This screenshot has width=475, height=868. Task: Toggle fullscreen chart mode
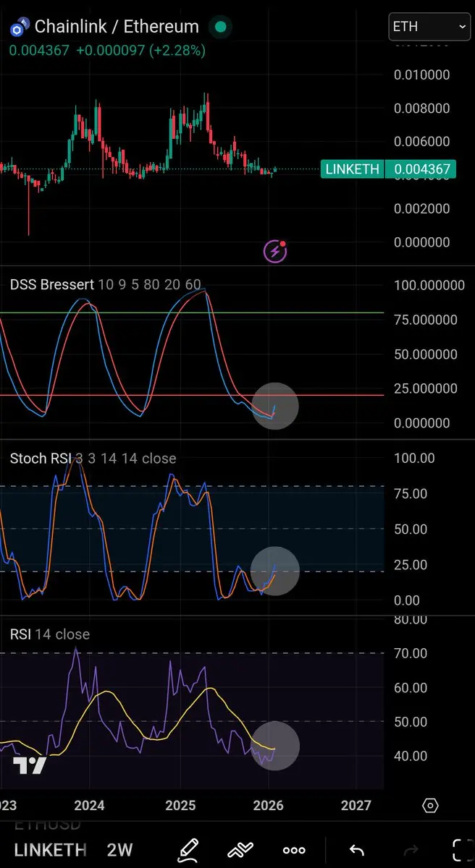click(x=461, y=850)
